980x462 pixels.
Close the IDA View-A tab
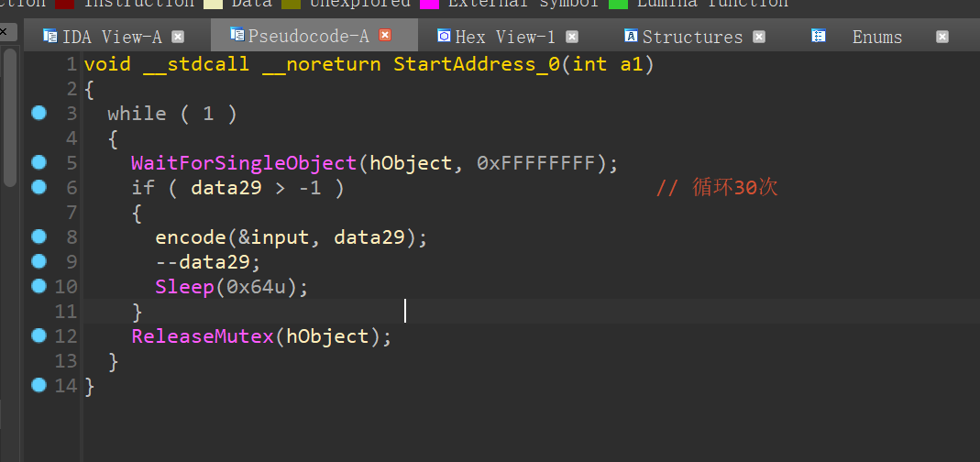point(178,38)
